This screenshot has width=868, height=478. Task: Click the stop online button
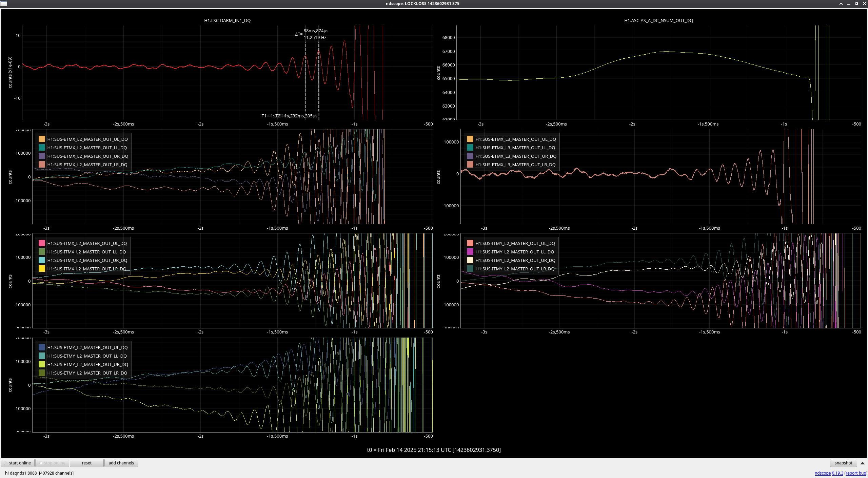point(52,463)
